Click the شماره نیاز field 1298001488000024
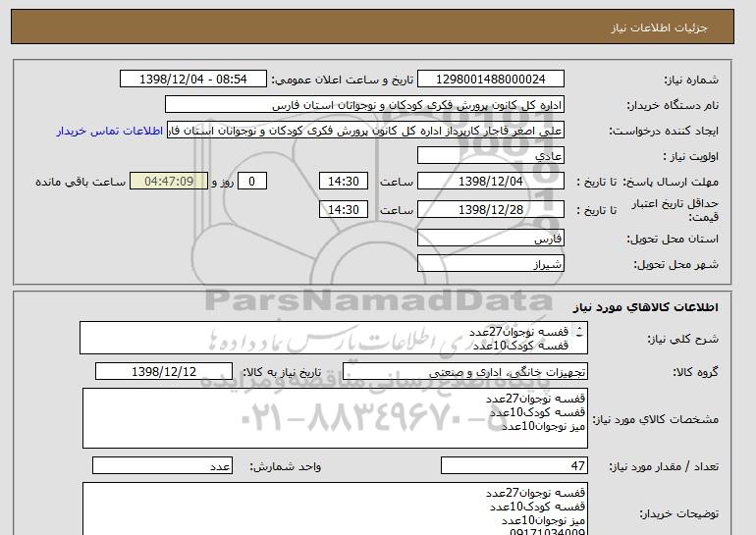 point(490,80)
